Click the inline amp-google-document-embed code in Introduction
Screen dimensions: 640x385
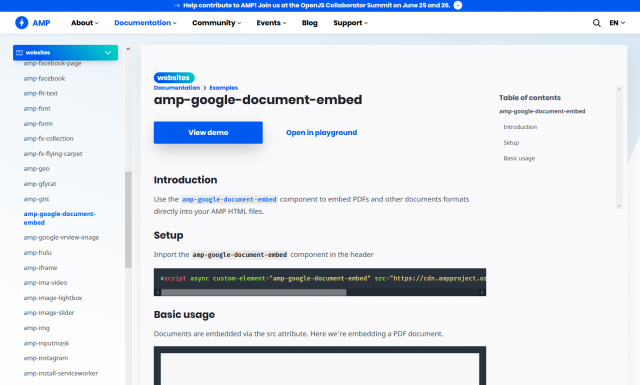229,199
